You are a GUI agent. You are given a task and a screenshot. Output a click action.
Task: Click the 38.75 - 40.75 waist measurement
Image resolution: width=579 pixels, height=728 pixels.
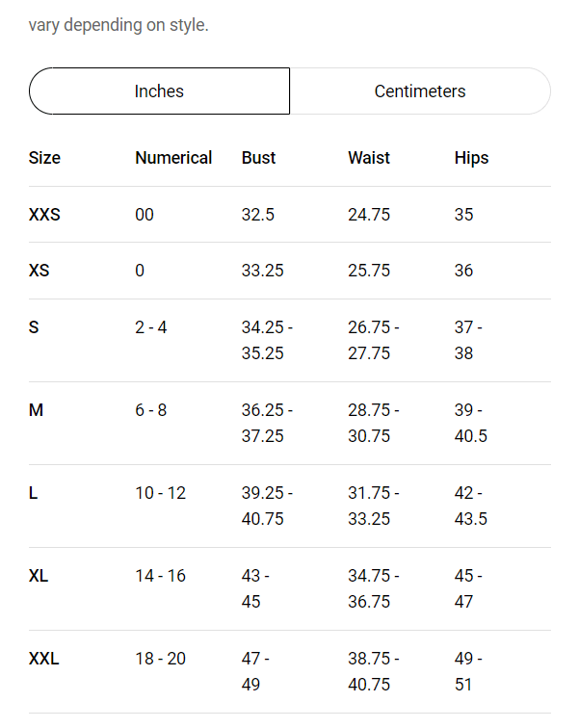click(374, 671)
